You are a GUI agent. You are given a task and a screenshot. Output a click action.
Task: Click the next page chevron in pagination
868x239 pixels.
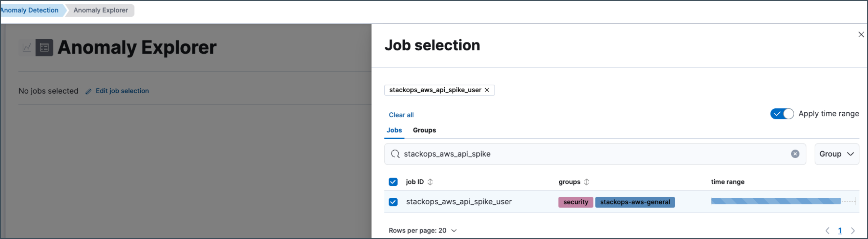click(853, 231)
